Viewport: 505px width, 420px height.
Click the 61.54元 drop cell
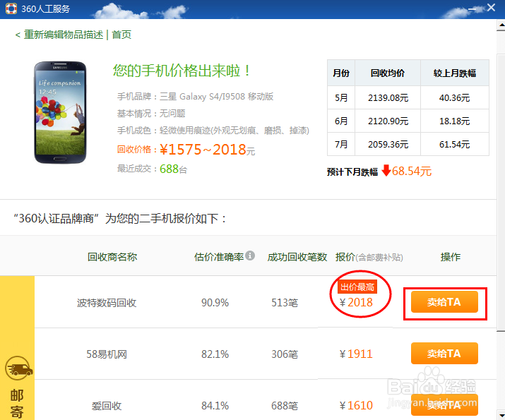click(x=455, y=144)
